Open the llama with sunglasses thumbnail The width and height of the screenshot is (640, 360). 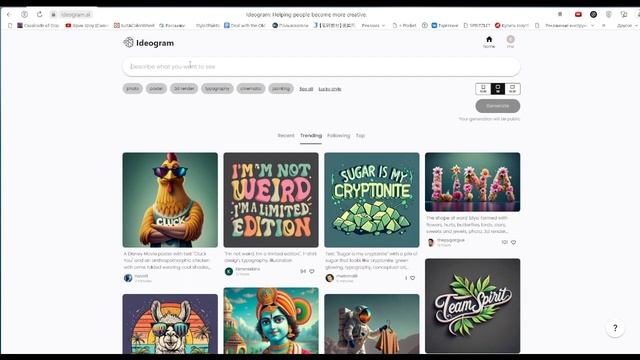tap(170, 324)
